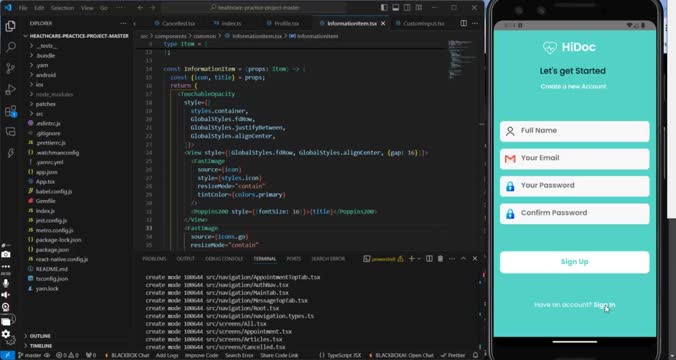This screenshot has height=360, width=676.
Task: Close the InformationItem.tsx tab
Action: 383,23
